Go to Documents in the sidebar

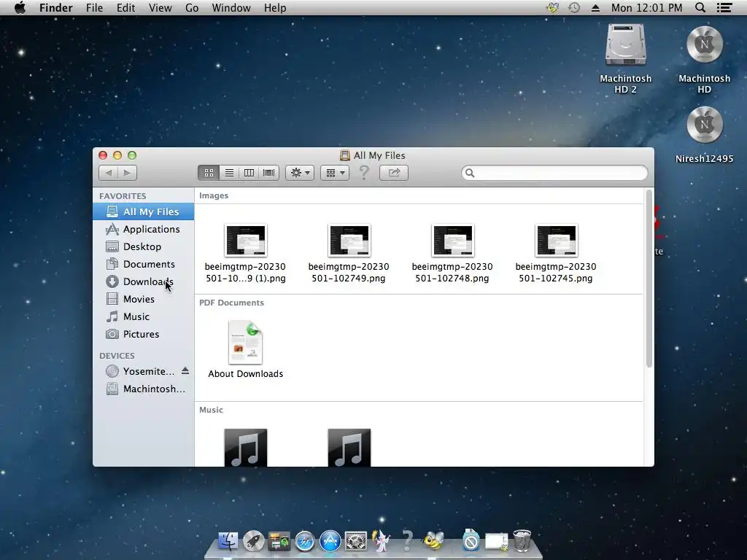(143, 264)
